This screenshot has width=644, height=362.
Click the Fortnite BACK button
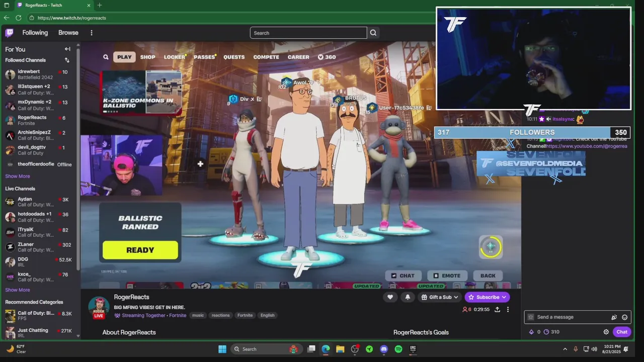[488, 276]
